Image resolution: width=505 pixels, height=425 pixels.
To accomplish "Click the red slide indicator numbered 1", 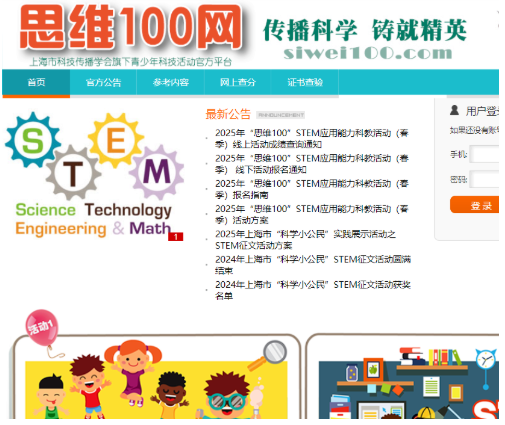I will (x=176, y=236).
